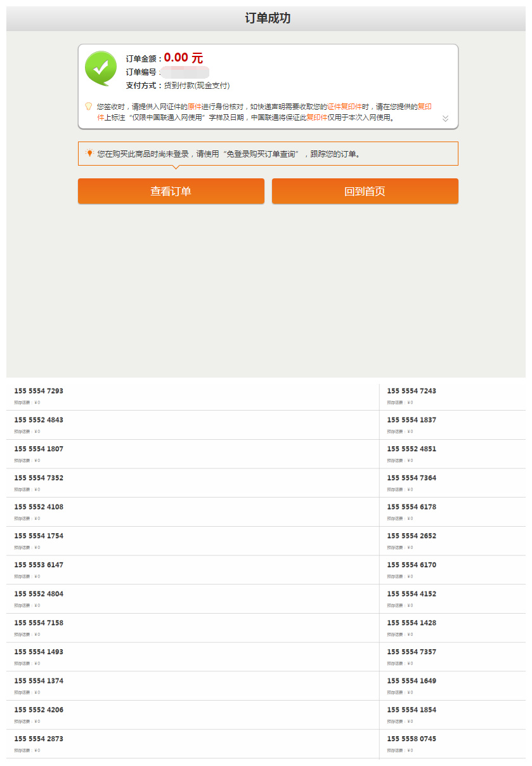Pick phone number 155 5552 4851
Screen dimensions: 532x766
(412, 449)
